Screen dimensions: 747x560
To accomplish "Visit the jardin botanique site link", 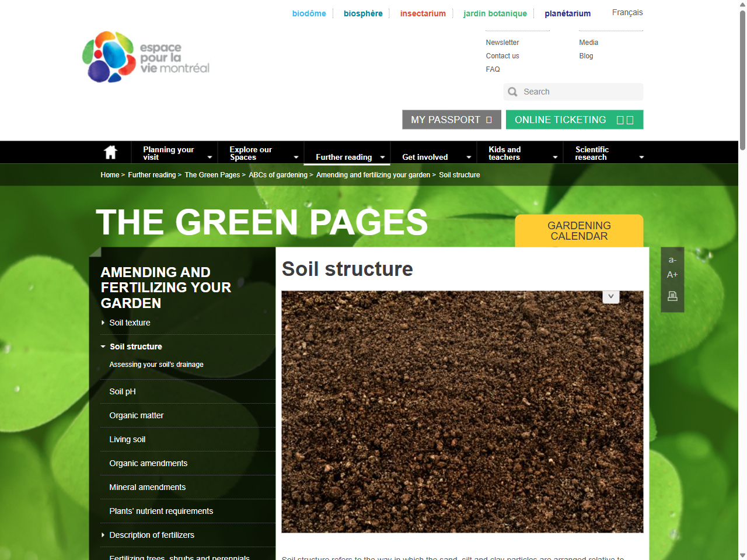I will click(495, 13).
